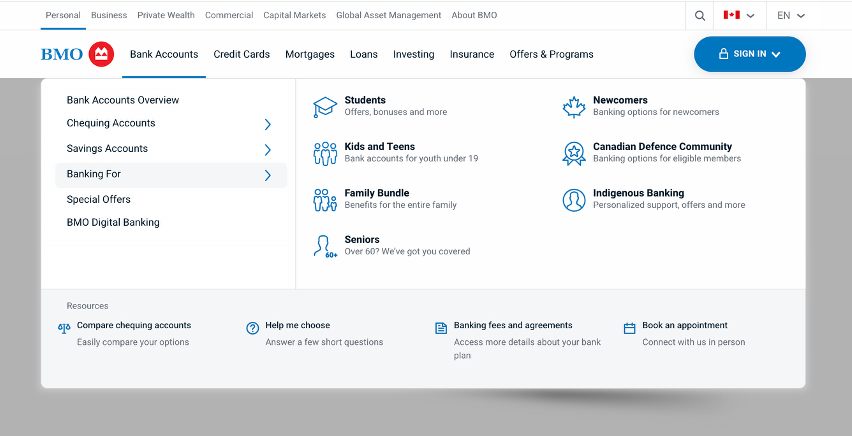852x436 pixels.
Task: Open the Mortgages menu
Action: point(310,54)
